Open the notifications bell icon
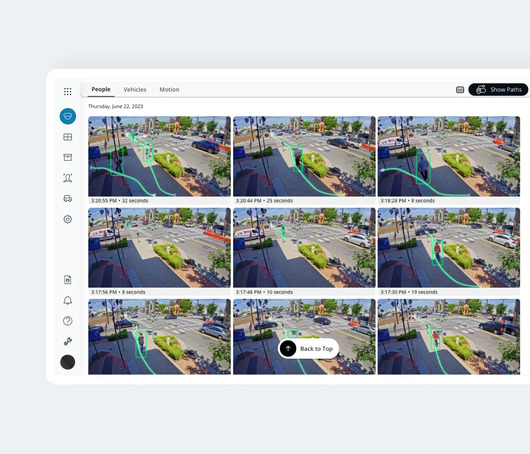 click(x=68, y=300)
